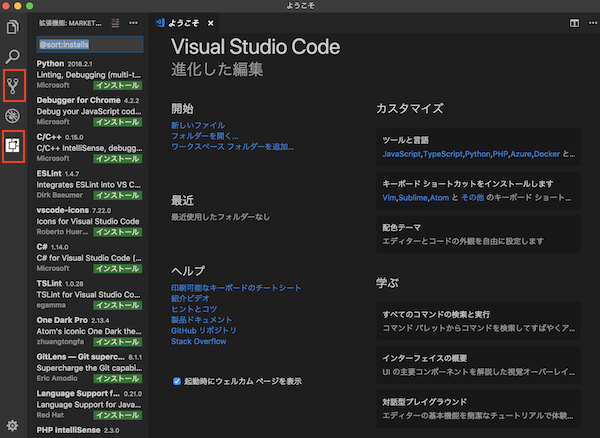Close the ようこそ tab
The width and height of the screenshot is (600, 438).
tap(210, 23)
